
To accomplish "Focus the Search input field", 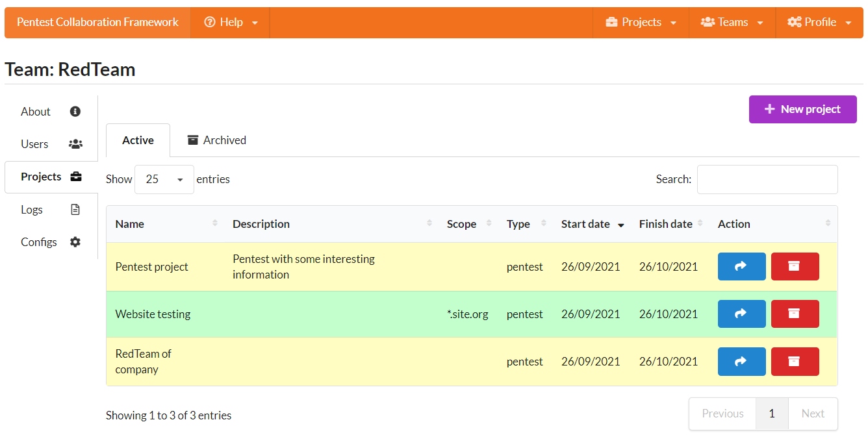I will pos(767,179).
